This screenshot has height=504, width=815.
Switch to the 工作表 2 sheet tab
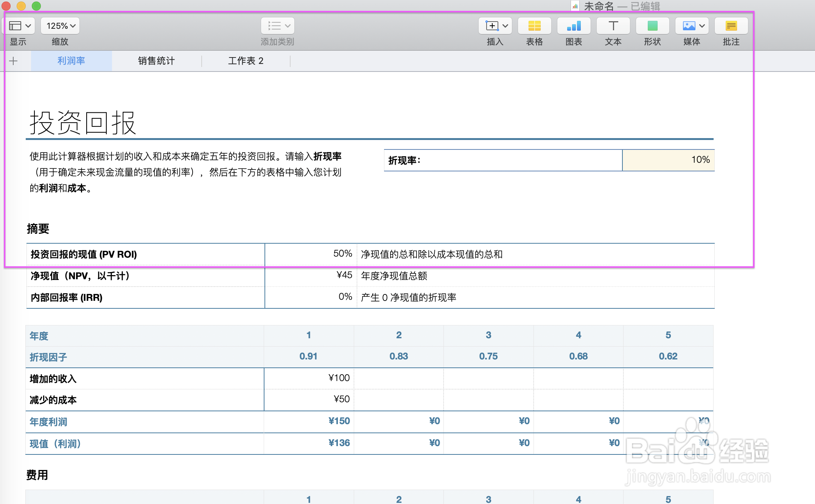pos(246,61)
